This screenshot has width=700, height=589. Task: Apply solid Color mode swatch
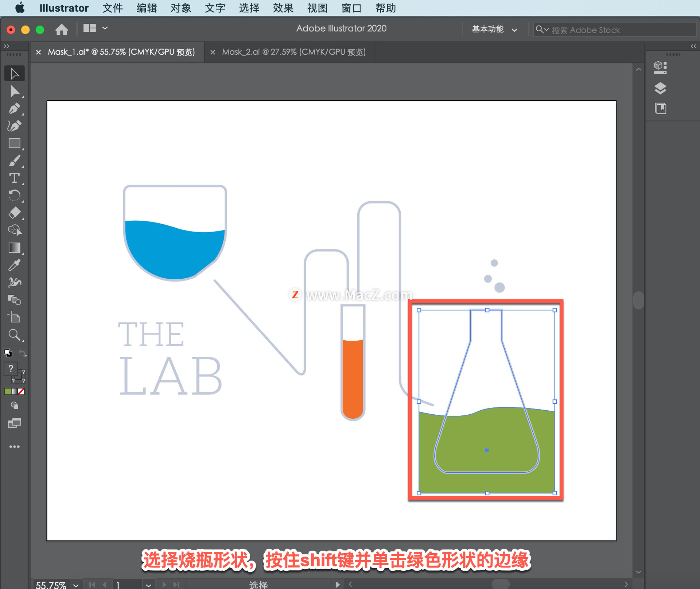click(x=8, y=391)
